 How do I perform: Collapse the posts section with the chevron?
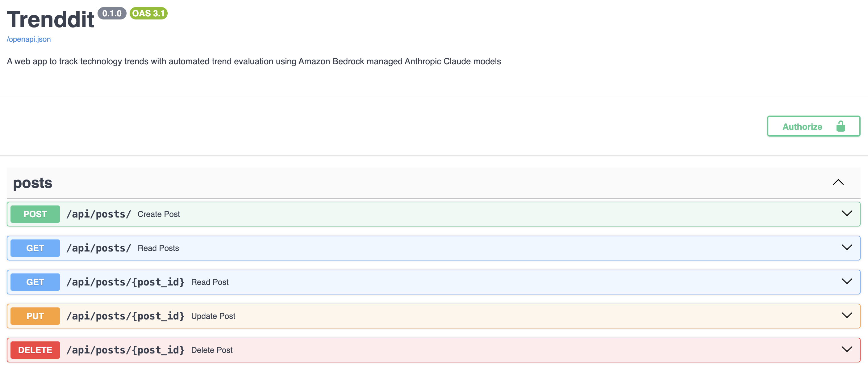(838, 183)
